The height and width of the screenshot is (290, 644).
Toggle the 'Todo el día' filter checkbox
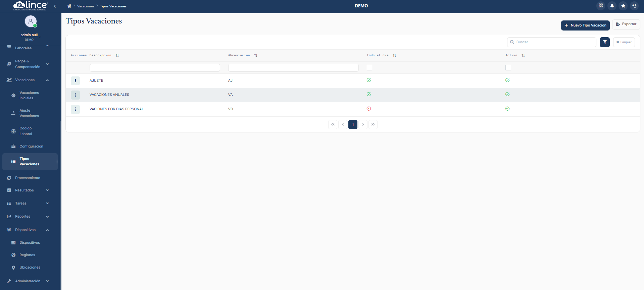point(369,68)
